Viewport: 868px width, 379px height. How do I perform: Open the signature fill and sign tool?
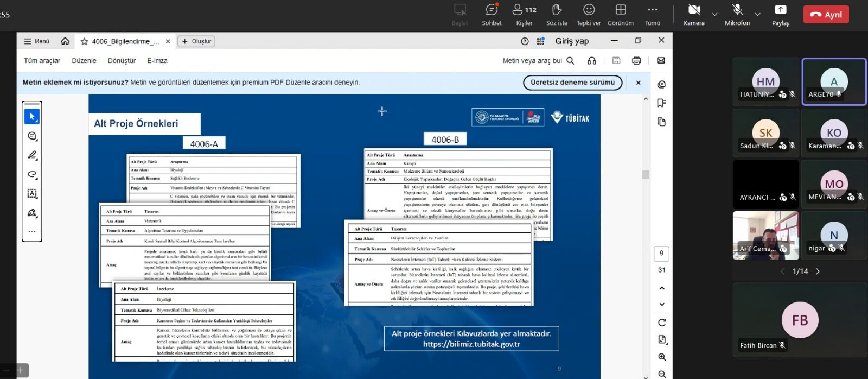[x=32, y=213]
